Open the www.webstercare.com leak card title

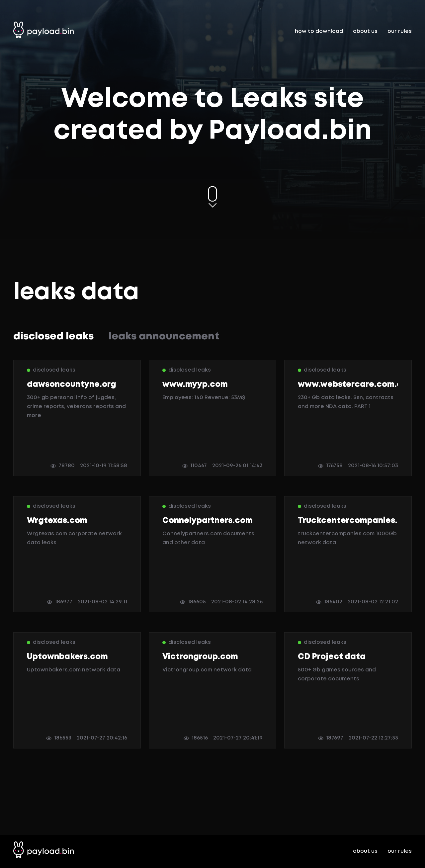(x=348, y=384)
